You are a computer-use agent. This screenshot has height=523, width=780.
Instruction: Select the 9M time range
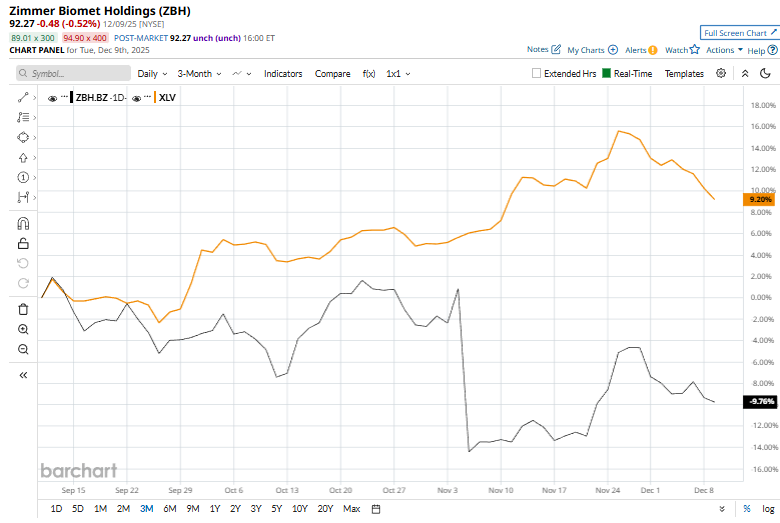[x=193, y=509]
